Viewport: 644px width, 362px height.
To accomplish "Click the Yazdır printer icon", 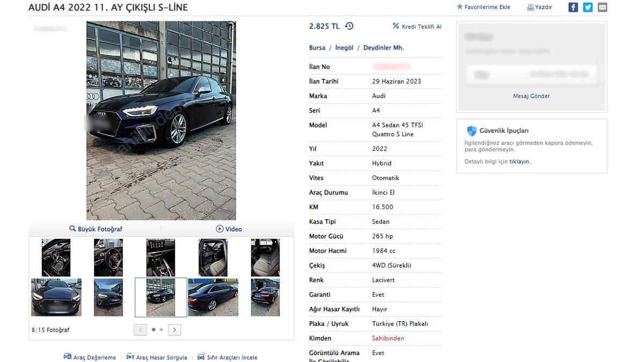I will (x=530, y=8).
